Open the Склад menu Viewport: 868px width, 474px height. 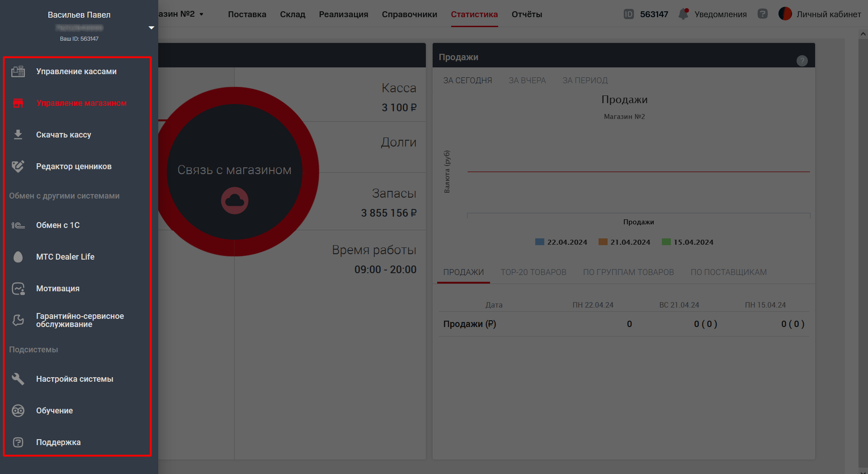pyautogui.click(x=292, y=14)
